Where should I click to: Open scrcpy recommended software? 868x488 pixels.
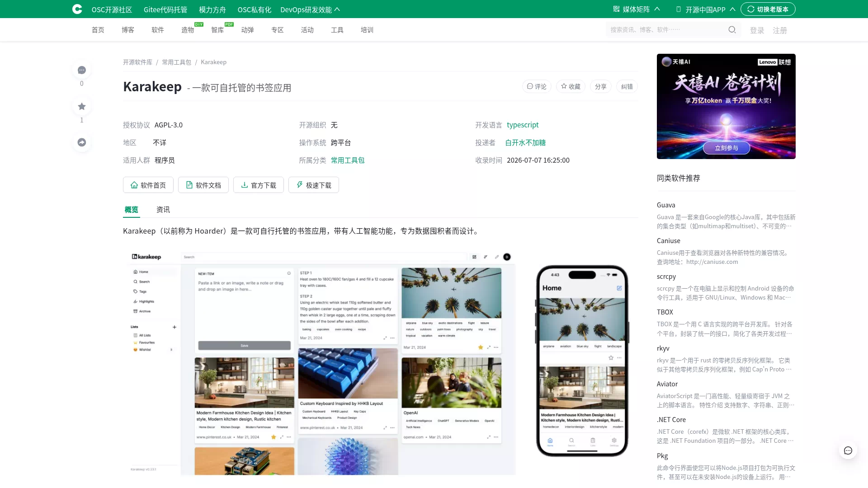[x=666, y=277]
